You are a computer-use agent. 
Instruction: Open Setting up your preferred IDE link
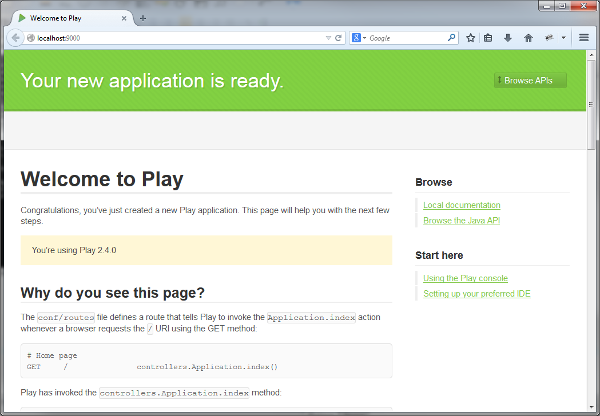point(477,294)
